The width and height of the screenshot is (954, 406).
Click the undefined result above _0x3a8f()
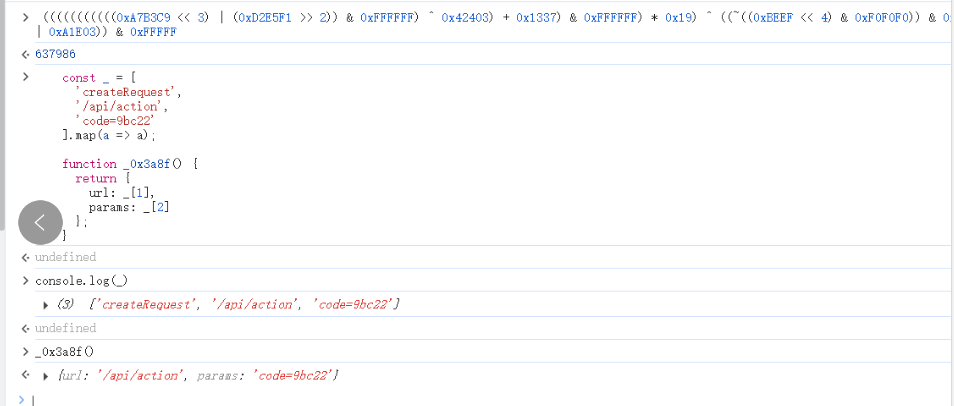(x=65, y=327)
